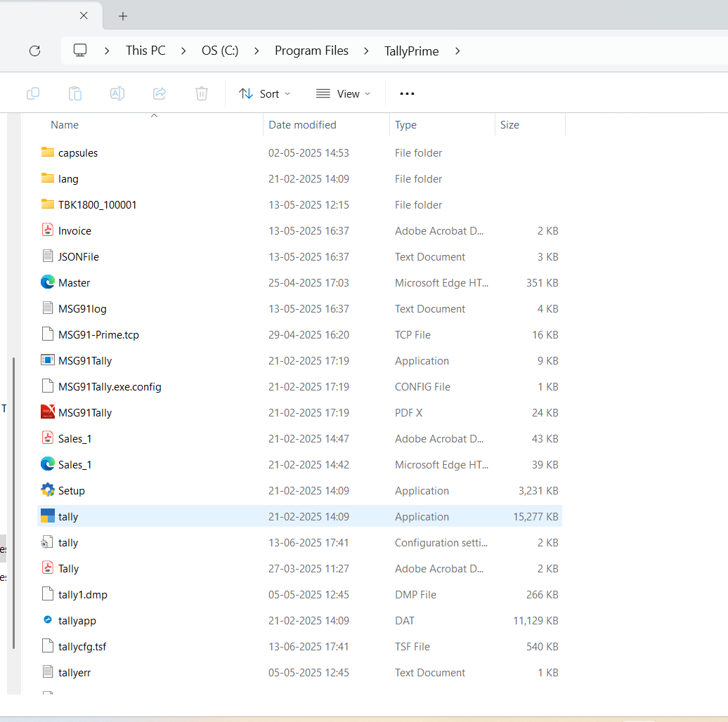Sort by the Size column header
This screenshot has height=722, width=728.
[x=509, y=125]
